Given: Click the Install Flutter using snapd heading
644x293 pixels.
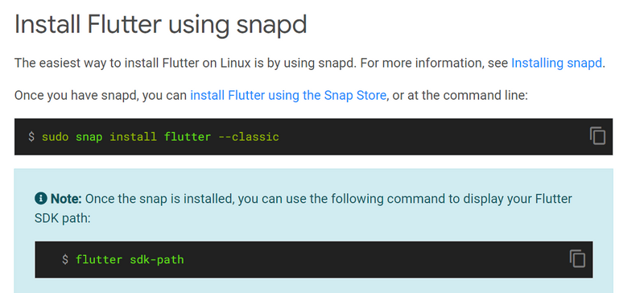Looking at the screenshot, I should pos(160,25).
